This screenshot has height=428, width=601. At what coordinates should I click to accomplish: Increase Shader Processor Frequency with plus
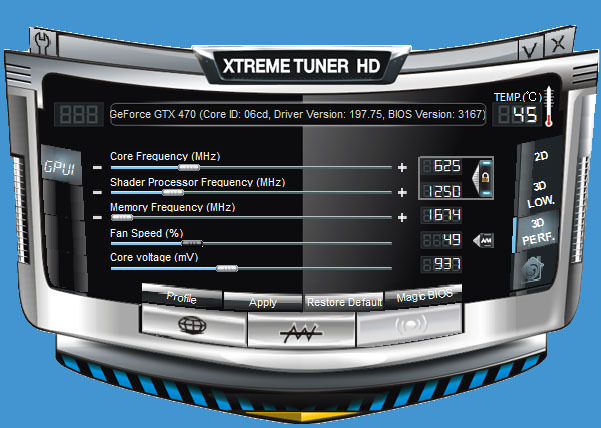tap(402, 192)
